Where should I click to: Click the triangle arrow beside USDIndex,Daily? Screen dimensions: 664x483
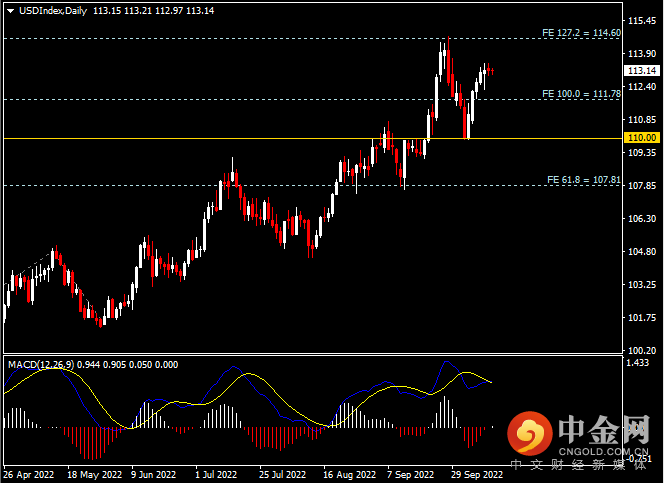(x=11, y=11)
